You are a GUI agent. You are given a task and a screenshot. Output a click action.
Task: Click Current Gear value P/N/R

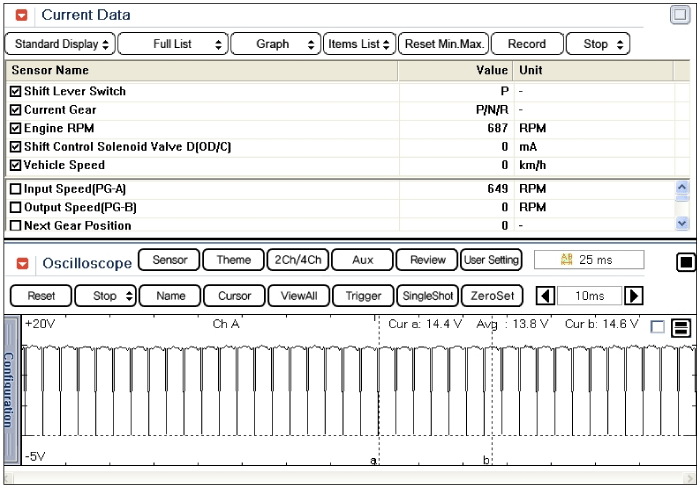(x=492, y=110)
